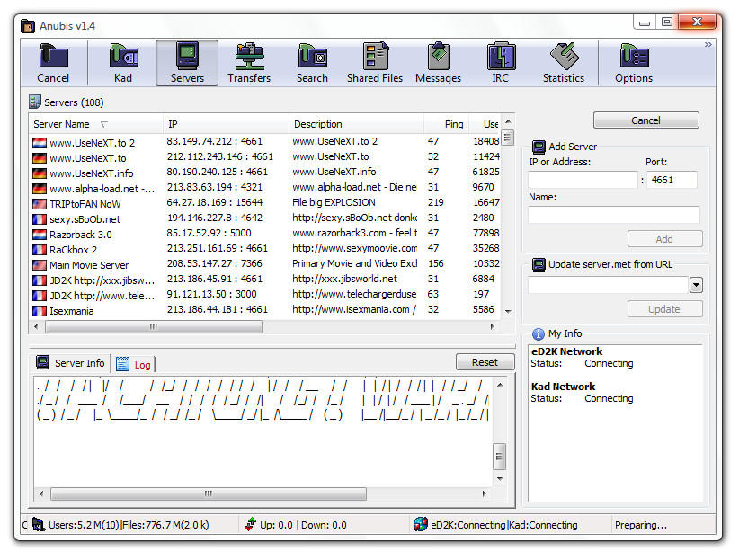Click the flag icon of TRIPtoFAN NoW
The height and width of the screenshot is (560, 739).
[x=40, y=204]
